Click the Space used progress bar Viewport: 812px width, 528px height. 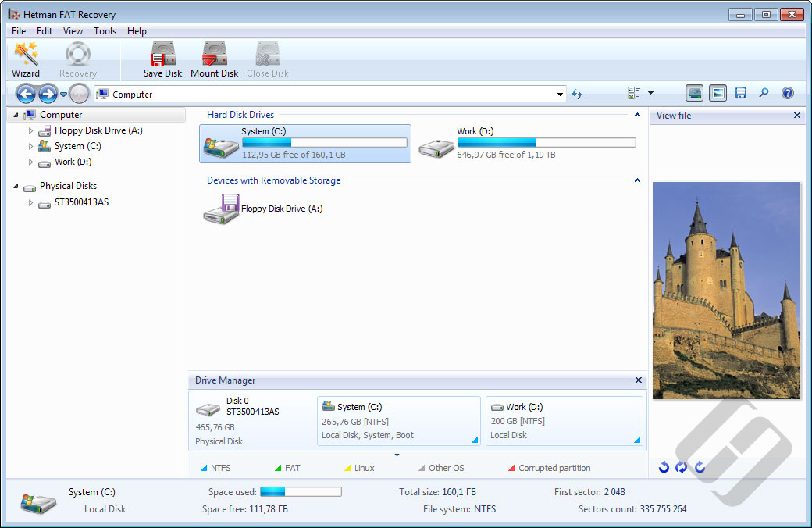pyautogui.click(x=301, y=491)
